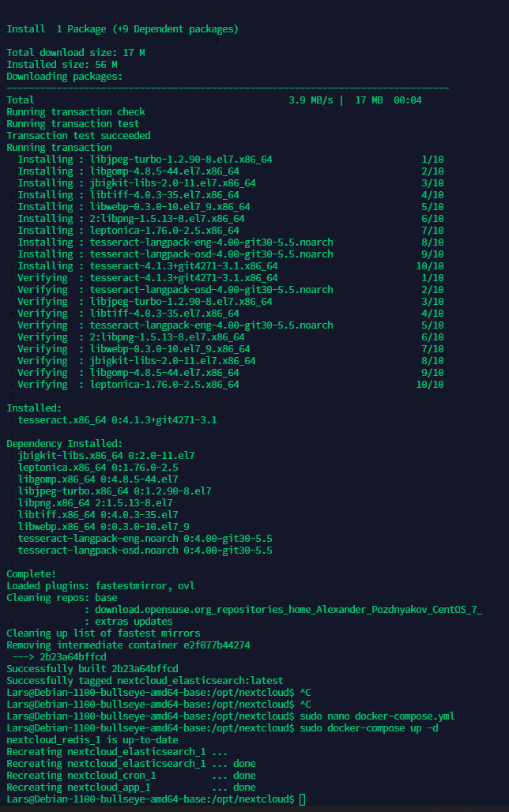Screen dimensions: 509x812
Task: Click the 'Successfully built 2b23a64bffcd' line
Action: point(92,668)
